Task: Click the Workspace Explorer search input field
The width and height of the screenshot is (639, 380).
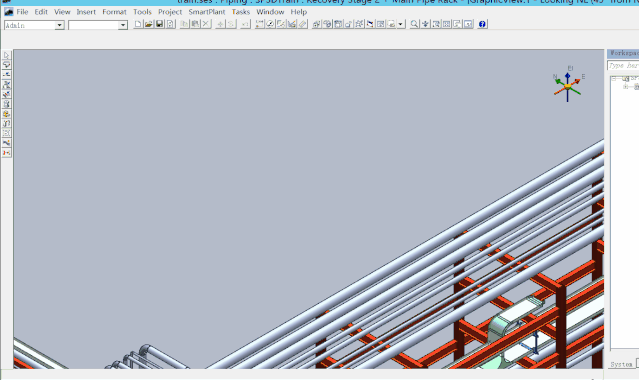Action: [623, 65]
